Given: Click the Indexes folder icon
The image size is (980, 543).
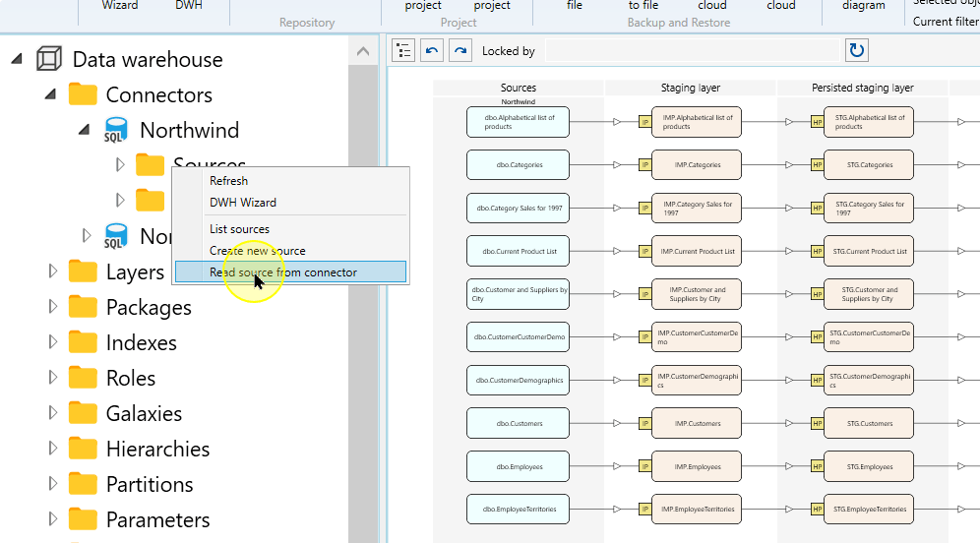Looking at the screenshot, I should click(83, 342).
